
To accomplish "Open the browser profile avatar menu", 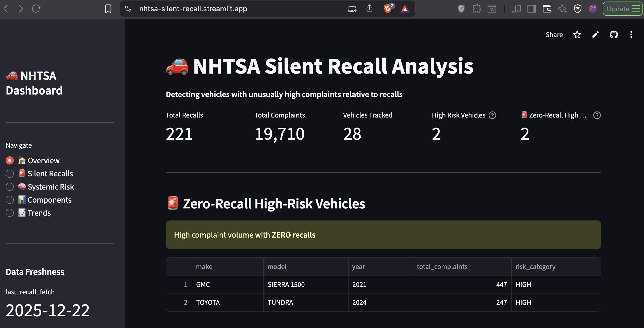I will click(592, 8).
